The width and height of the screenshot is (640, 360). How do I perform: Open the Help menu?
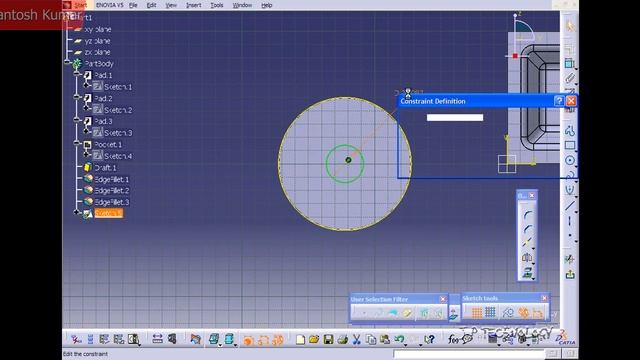[267, 5]
